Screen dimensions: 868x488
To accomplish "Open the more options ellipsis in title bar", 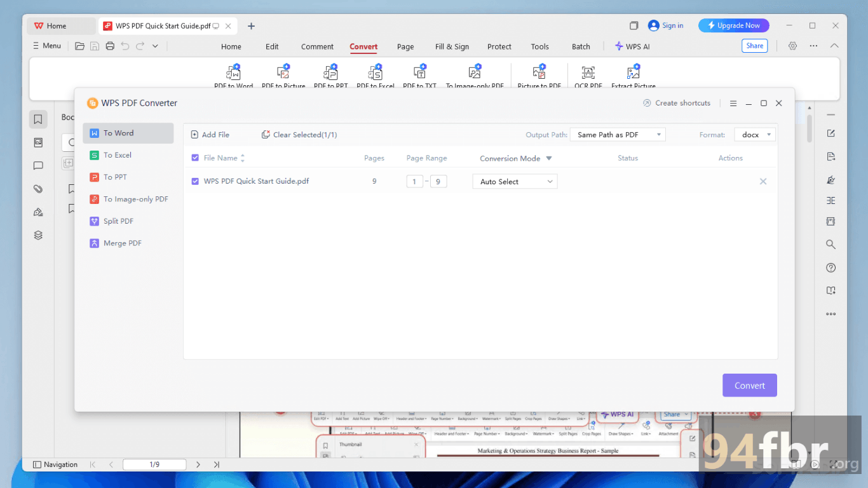I will (813, 46).
